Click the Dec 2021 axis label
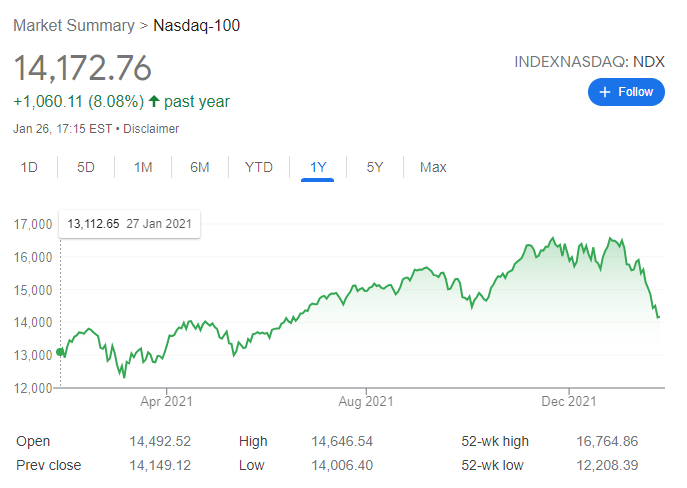Image resolution: width=687 pixels, height=488 pixels. click(569, 401)
